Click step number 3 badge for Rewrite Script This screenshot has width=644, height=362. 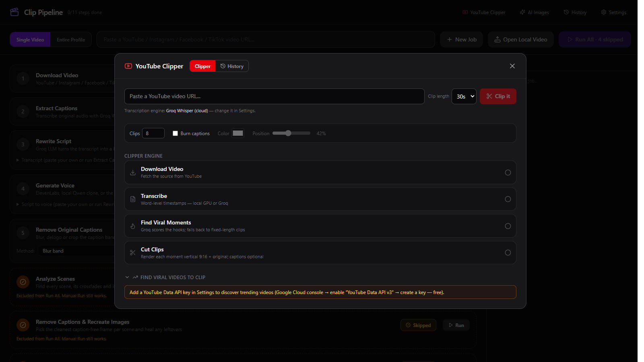(23, 144)
